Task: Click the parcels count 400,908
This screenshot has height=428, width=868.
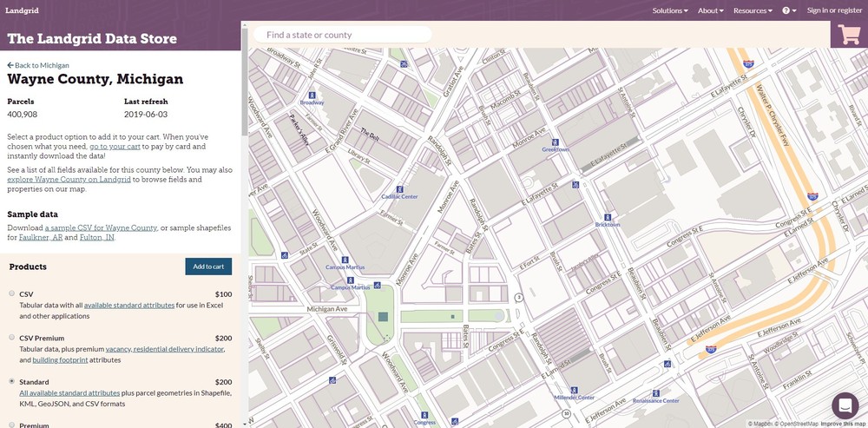Action: point(23,115)
